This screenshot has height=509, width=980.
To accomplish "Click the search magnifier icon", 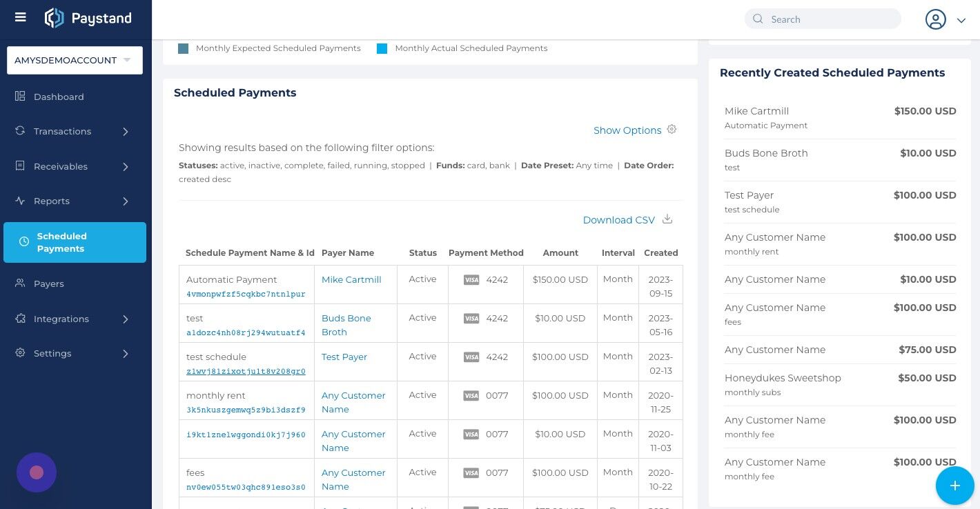I will click(758, 19).
